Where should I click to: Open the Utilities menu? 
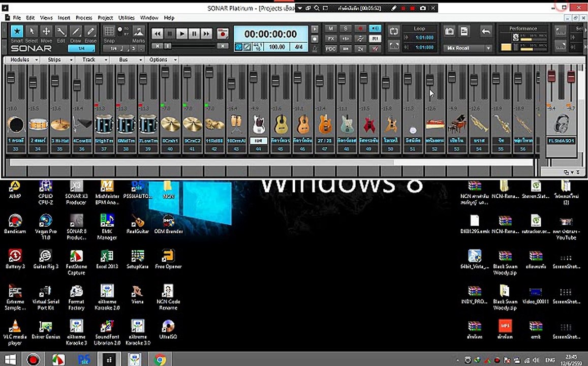pyautogui.click(x=127, y=18)
